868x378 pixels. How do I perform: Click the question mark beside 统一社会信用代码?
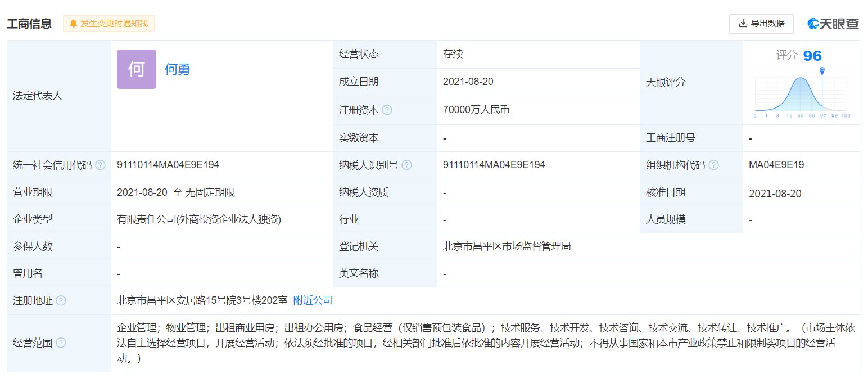click(x=100, y=165)
